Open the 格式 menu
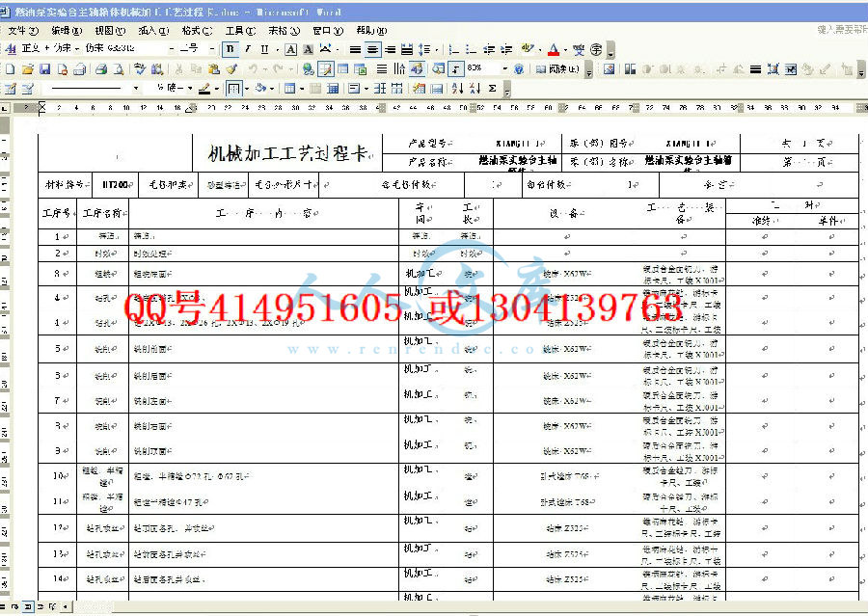 197,31
